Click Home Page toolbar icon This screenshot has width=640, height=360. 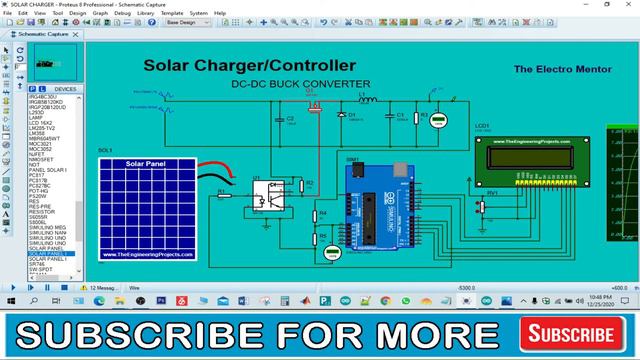55,22
